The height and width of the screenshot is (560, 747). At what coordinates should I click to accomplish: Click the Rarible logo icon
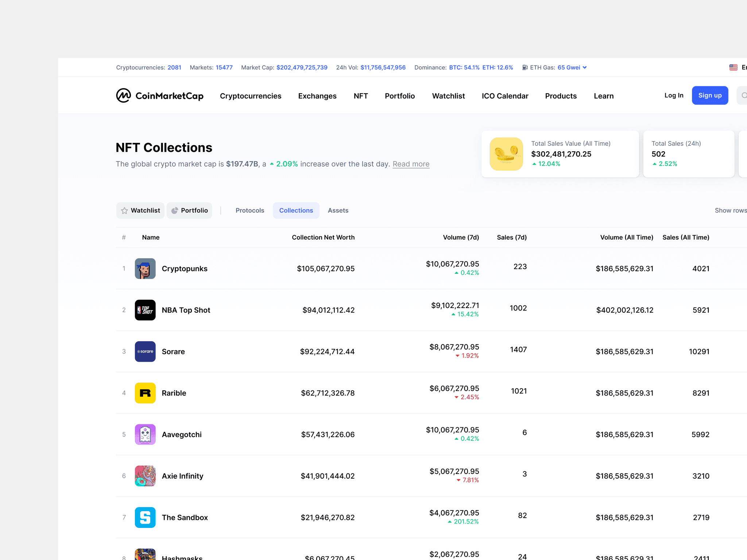click(x=145, y=393)
